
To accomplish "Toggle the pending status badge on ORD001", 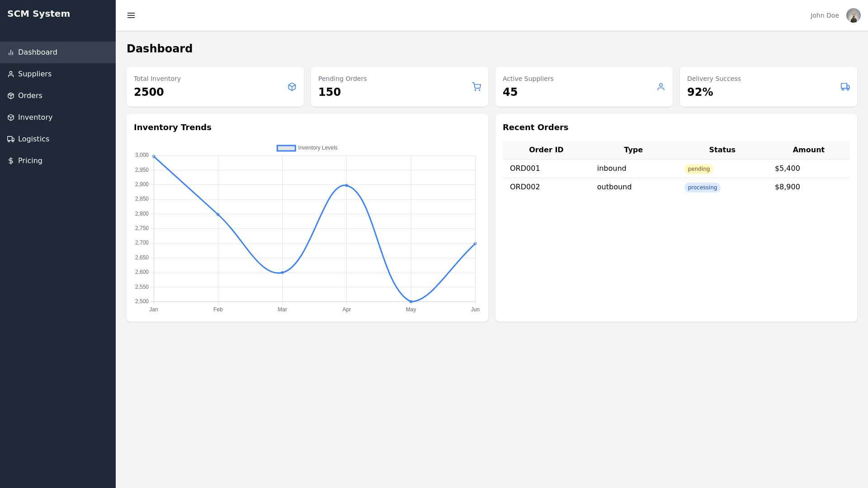I will tap(698, 169).
